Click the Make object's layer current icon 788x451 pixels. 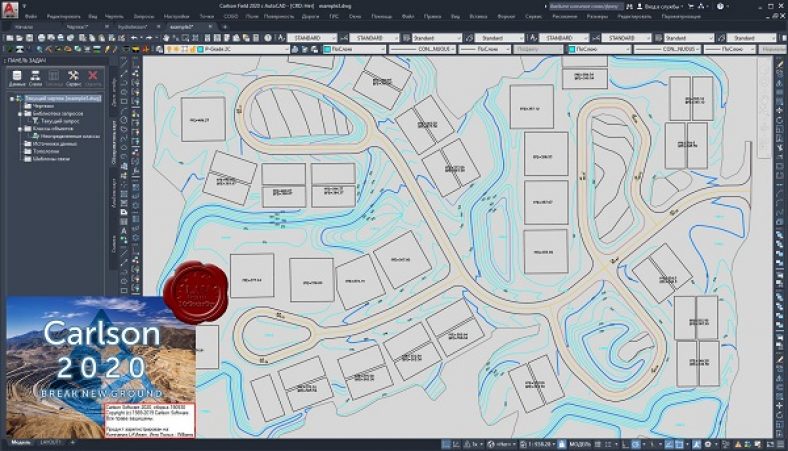point(295,49)
